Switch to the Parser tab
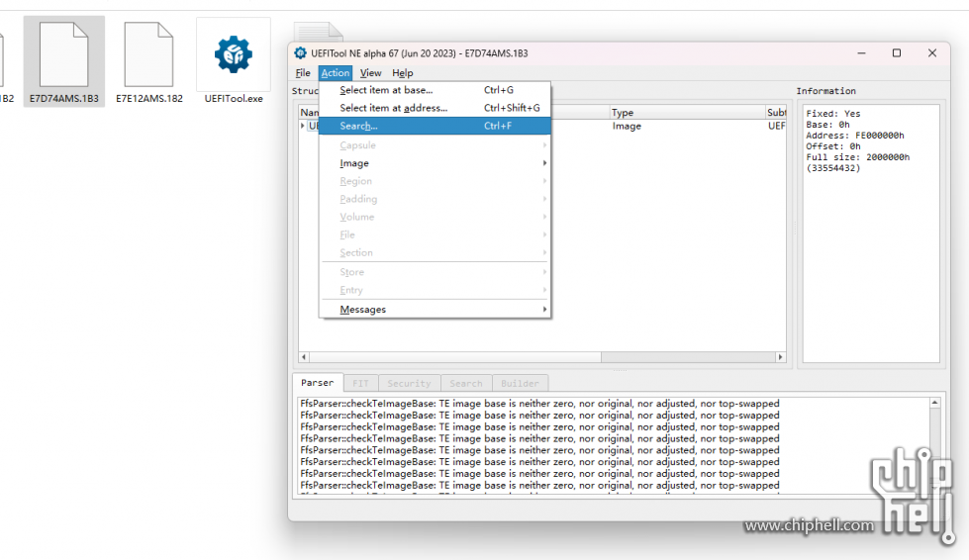This screenshot has height=560, width=969. point(317,383)
